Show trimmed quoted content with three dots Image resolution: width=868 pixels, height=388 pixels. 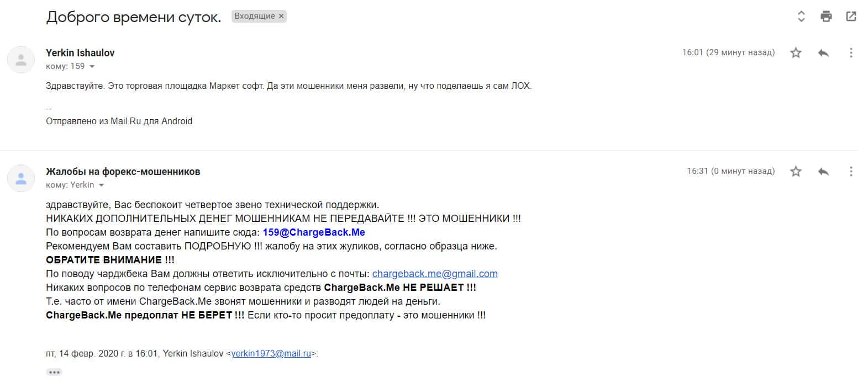point(54,373)
